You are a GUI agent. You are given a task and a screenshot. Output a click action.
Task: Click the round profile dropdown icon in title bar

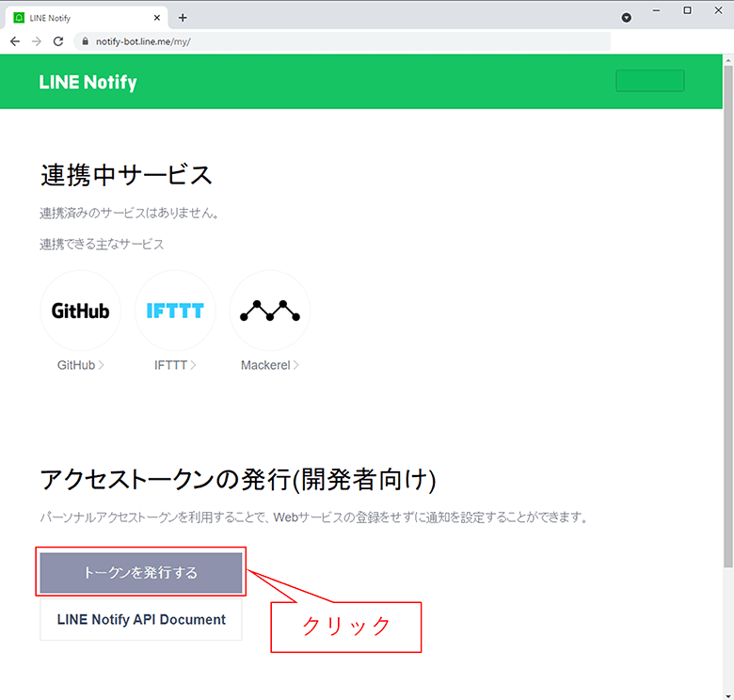pos(627,18)
